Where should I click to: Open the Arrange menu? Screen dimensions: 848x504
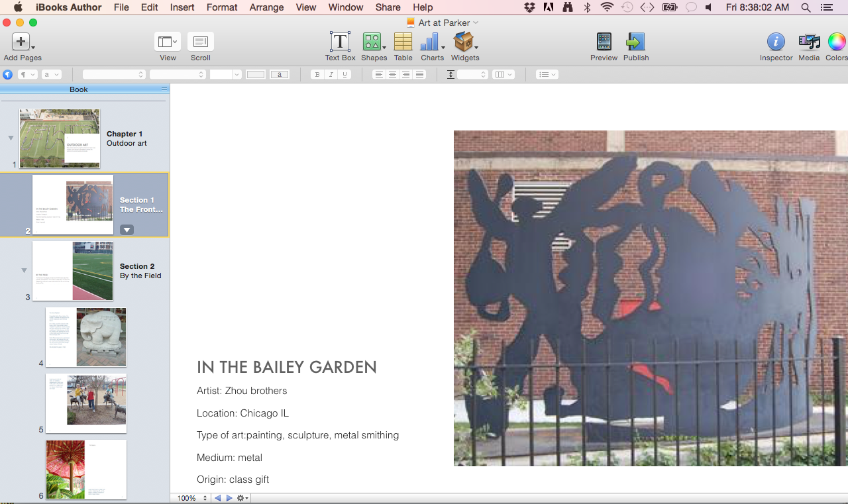[x=266, y=7]
